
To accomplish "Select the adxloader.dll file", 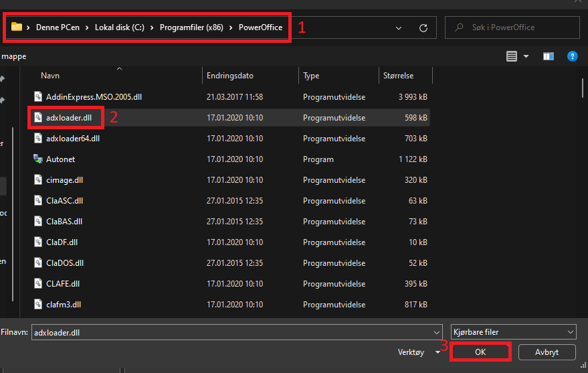I will [x=69, y=117].
